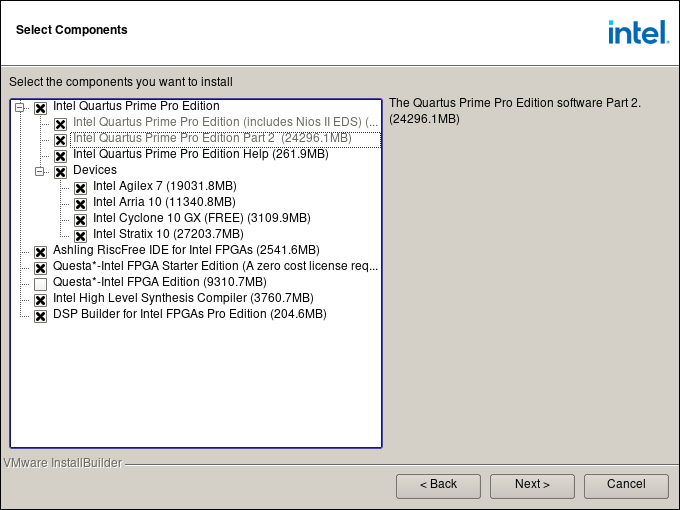Uncheck Ashling RiscFree IDE checkbox
The width and height of the screenshot is (680, 510).
(40, 252)
